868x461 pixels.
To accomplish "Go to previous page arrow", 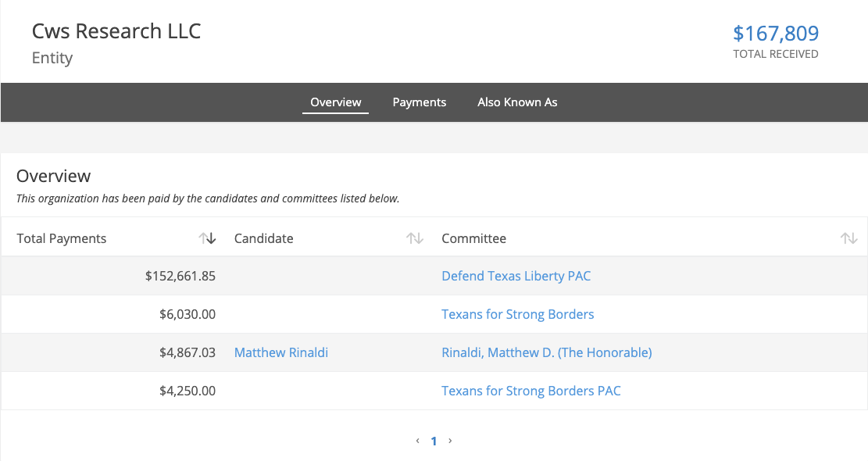I will 418,441.
